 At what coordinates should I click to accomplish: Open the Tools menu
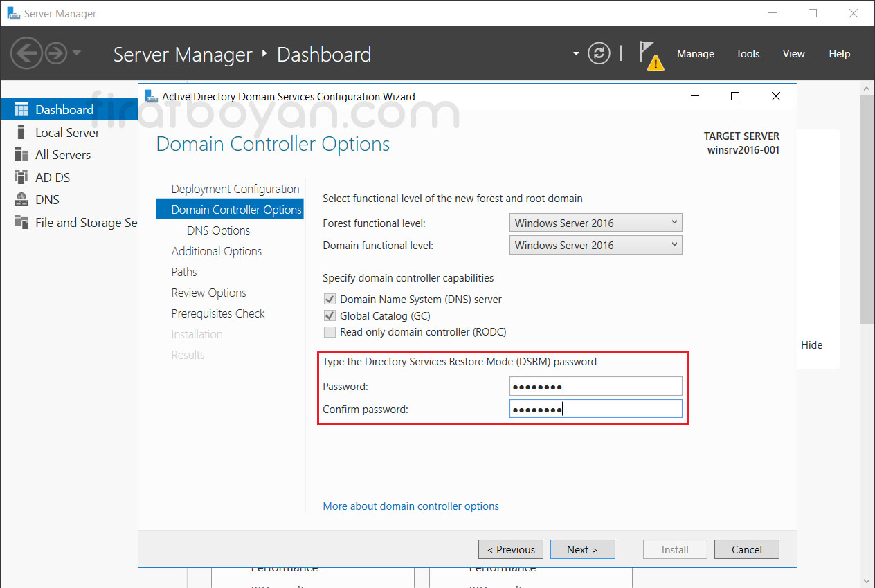pos(748,54)
